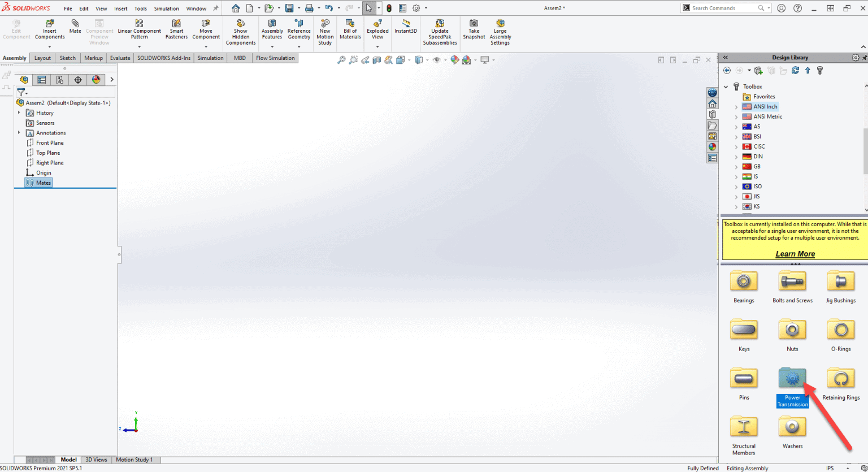This screenshot has width=868, height=472.
Task: Click Zoom to Area icon
Action: click(353, 59)
